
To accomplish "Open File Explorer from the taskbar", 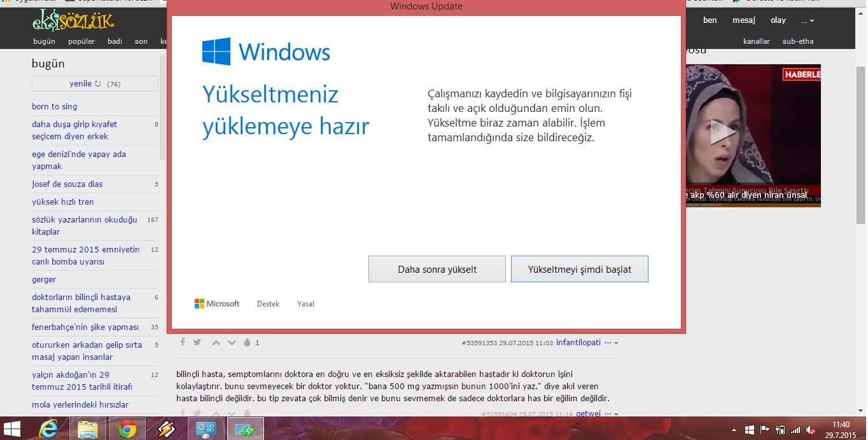I will (x=88, y=430).
